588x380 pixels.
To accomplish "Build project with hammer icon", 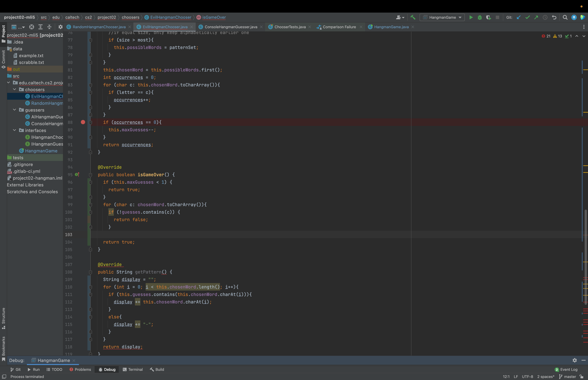I will [413, 17].
